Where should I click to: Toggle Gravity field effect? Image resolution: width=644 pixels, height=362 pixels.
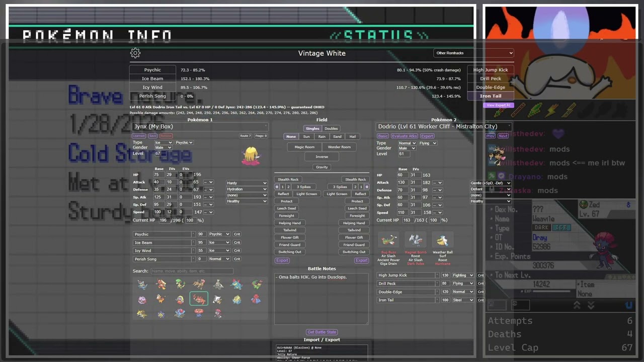tap(322, 167)
